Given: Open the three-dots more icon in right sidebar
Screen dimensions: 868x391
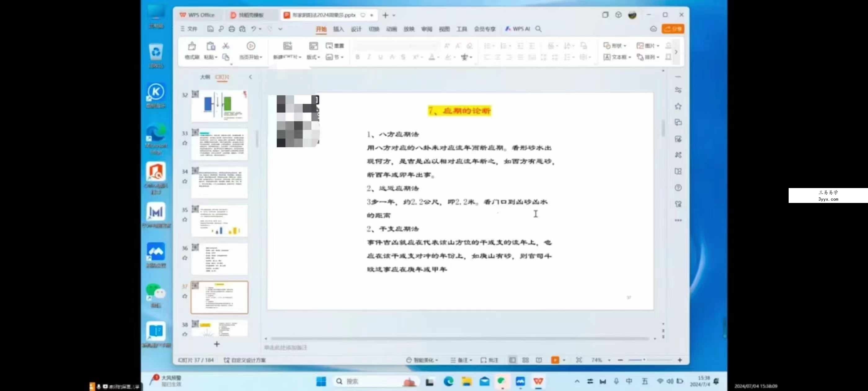Looking at the screenshot, I should [678, 220].
